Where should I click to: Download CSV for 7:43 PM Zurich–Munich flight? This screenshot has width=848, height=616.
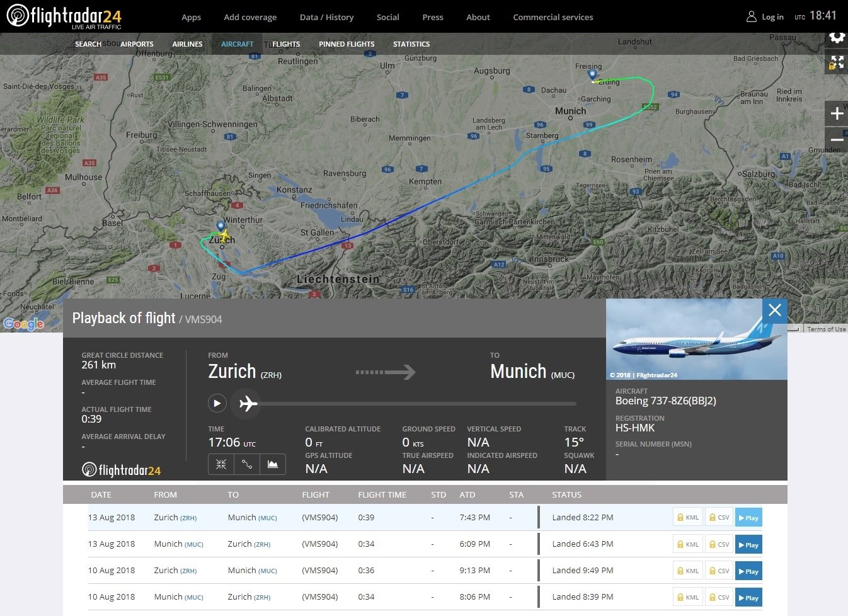tap(719, 518)
